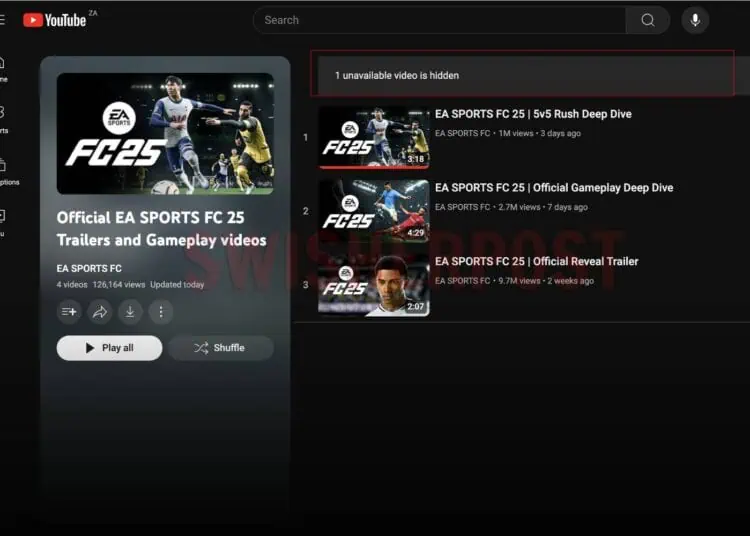Play Official Gameplay Deep Dive video title
This screenshot has width=750, height=536.
pyautogui.click(x=553, y=188)
